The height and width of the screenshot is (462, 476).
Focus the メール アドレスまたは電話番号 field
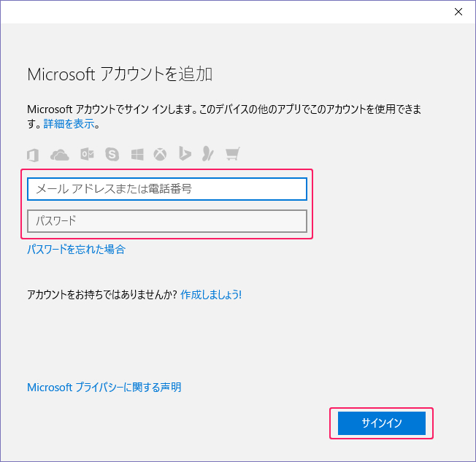[167, 189]
